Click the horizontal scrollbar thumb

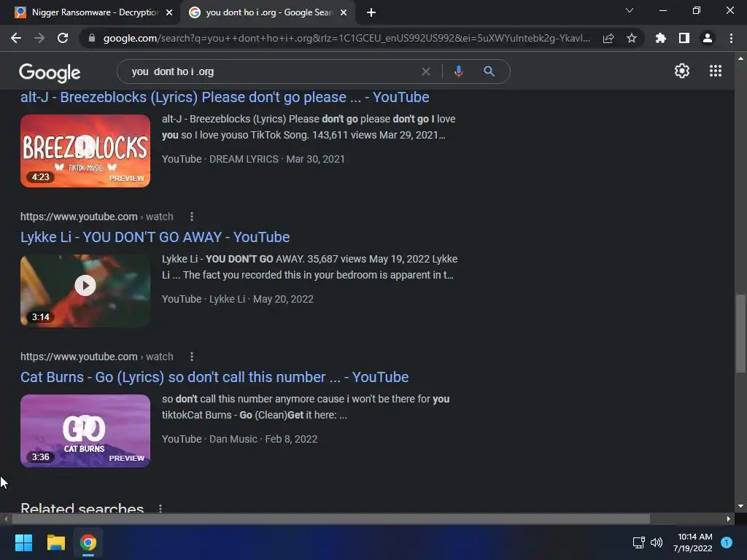[330, 518]
